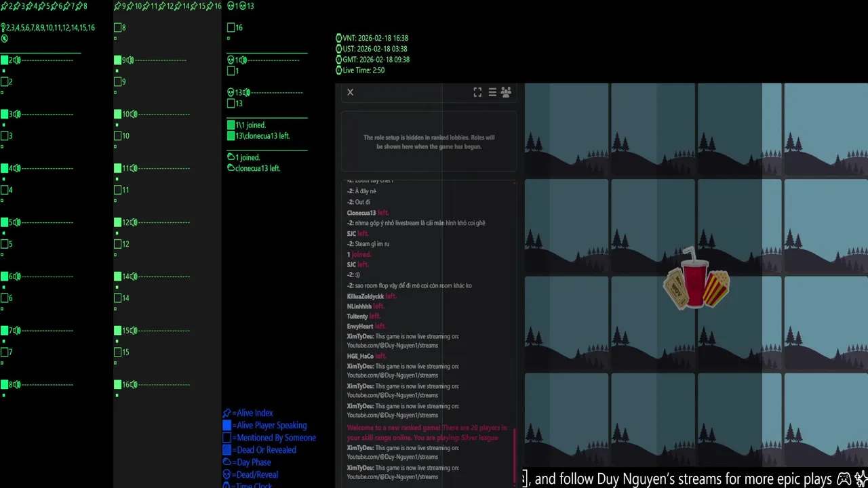Viewport: 868px width, 488px height.
Task: Click the red 'Welcome to a new ranked game' message
Action: click(x=427, y=432)
